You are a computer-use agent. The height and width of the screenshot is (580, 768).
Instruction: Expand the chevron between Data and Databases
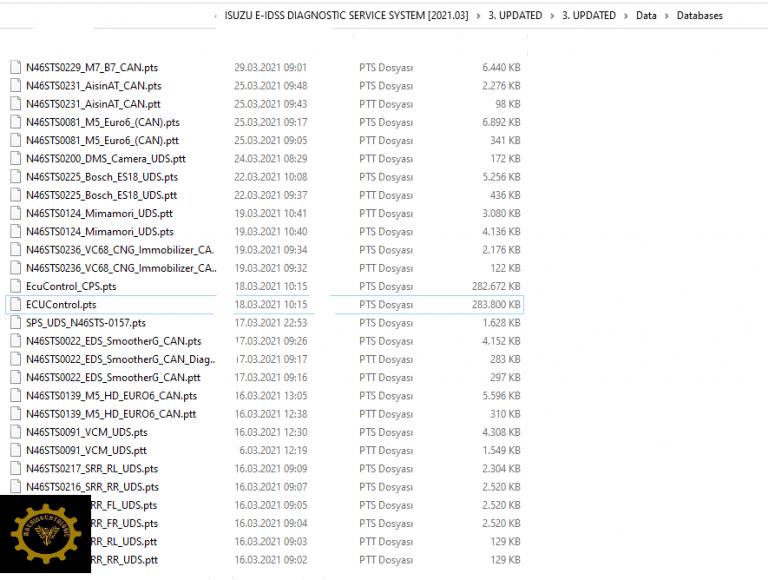667,16
